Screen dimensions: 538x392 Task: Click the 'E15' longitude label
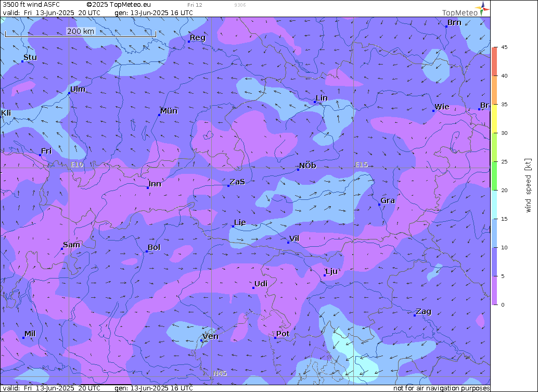[362, 165]
